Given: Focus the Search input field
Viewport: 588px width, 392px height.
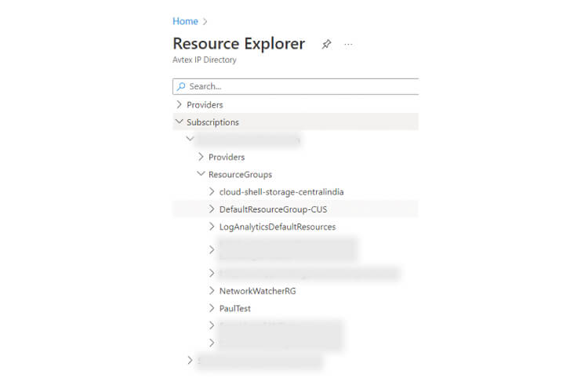Looking at the screenshot, I should coord(296,87).
